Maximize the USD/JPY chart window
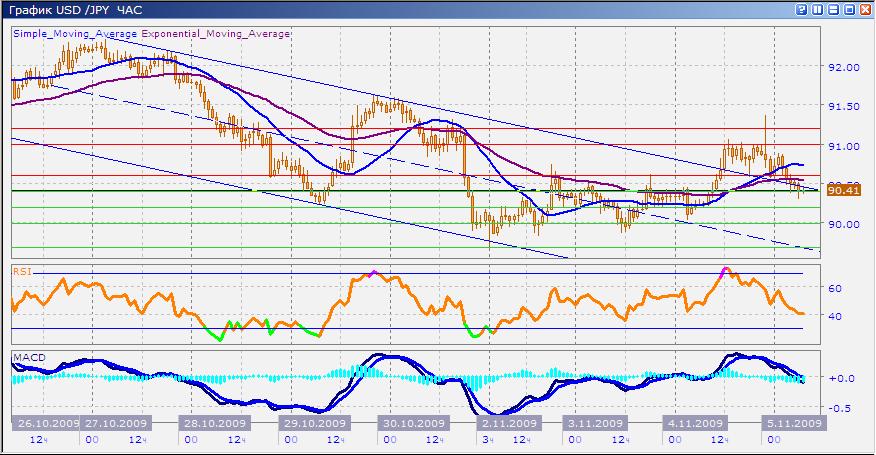The height and width of the screenshot is (455, 876). [x=850, y=9]
